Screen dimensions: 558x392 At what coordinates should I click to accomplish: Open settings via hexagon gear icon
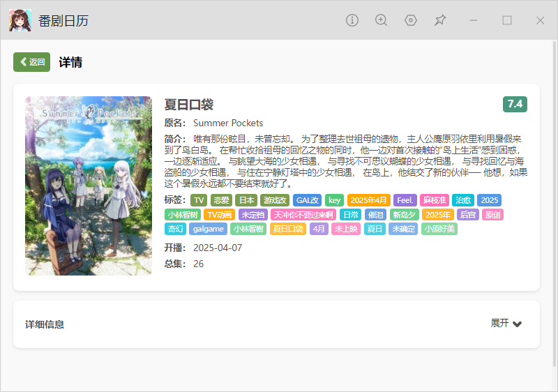coord(411,20)
